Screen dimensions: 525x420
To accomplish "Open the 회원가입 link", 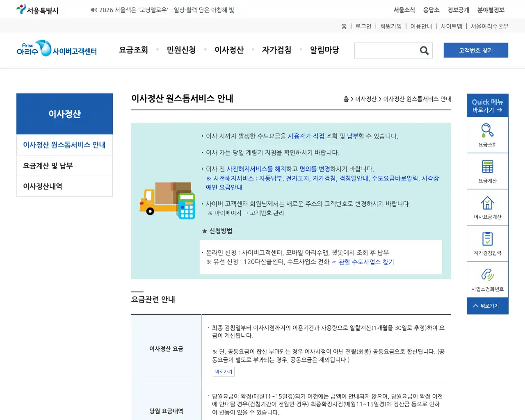I will coord(390,26).
